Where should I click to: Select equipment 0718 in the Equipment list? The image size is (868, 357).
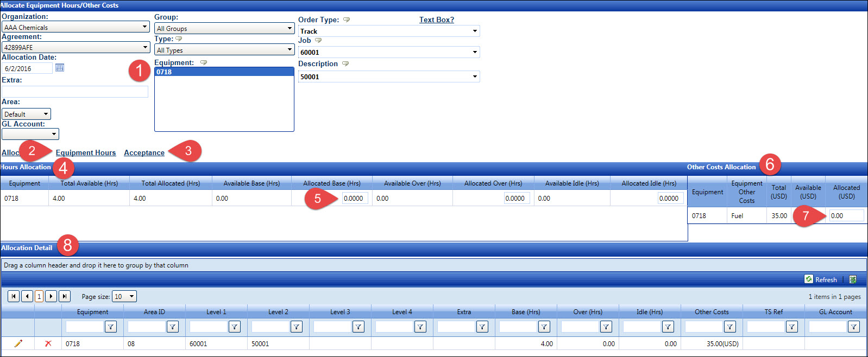click(224, 72)
